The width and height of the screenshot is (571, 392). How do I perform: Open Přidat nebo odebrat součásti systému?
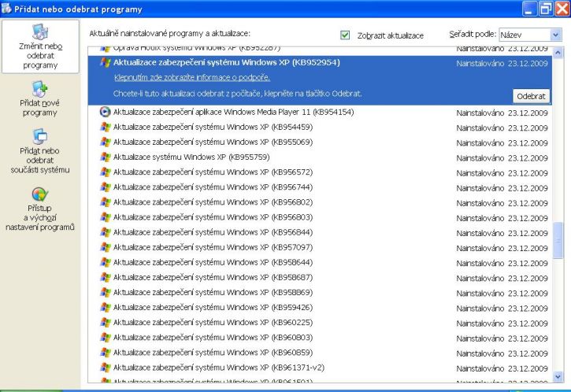pyautogui.click(x=39, y=151)
